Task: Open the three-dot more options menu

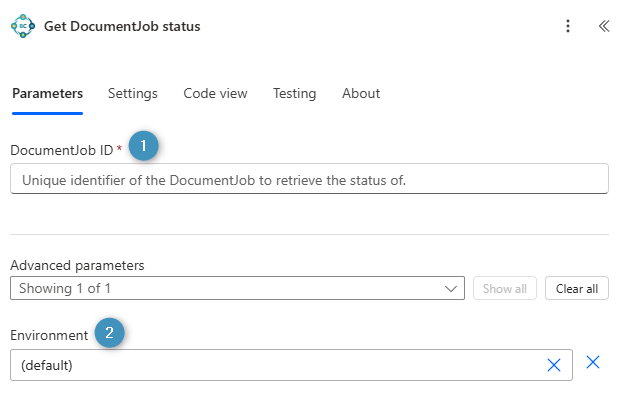Action: pyautogui.click(x=568, y=26)
